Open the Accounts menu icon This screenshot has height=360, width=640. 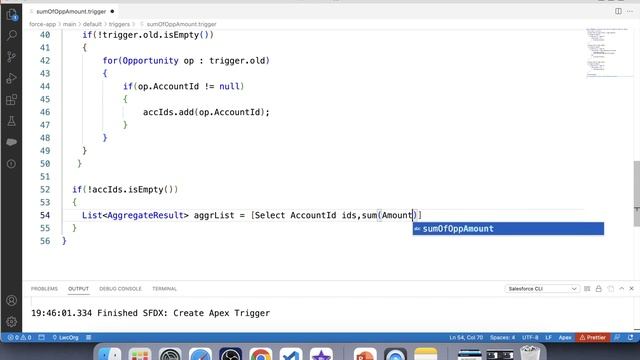click(11, 300)
